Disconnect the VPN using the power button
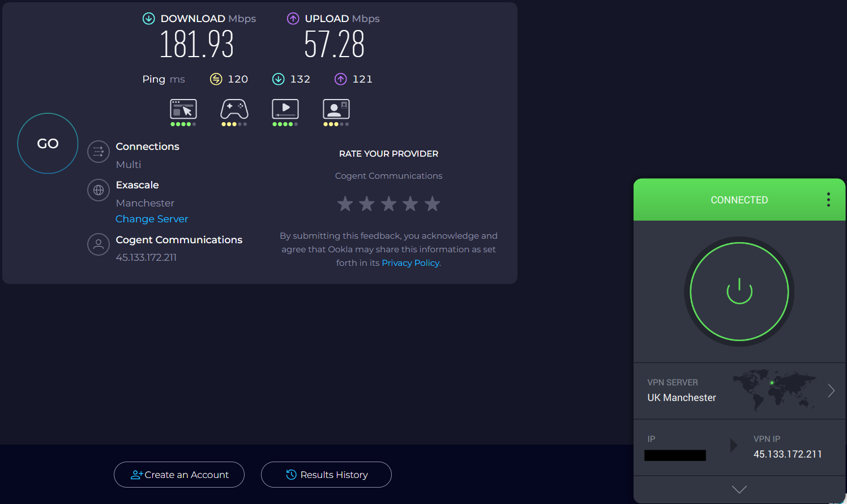The image size is (847, 504). (x=739, y=292)
